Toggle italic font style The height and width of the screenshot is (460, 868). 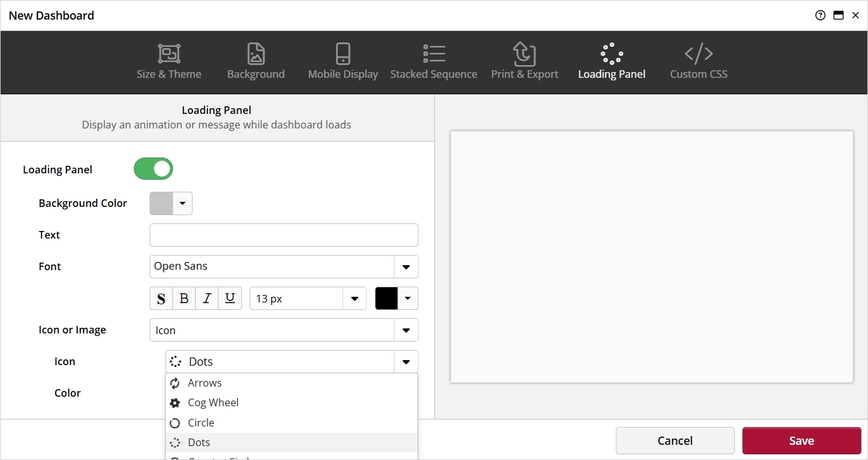tap(207, 299)
